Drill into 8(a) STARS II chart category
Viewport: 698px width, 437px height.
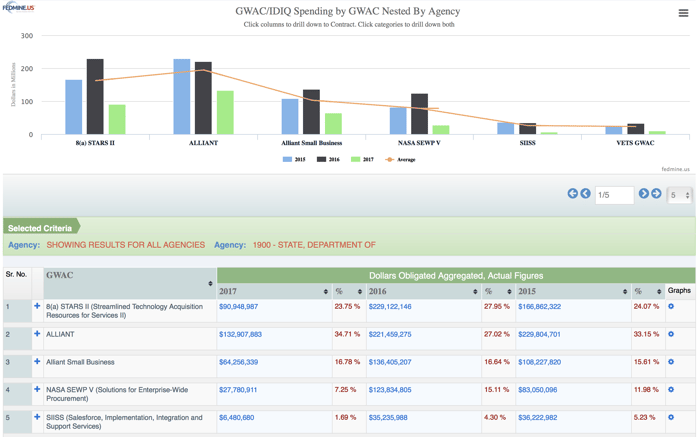(x=95, y=143)
